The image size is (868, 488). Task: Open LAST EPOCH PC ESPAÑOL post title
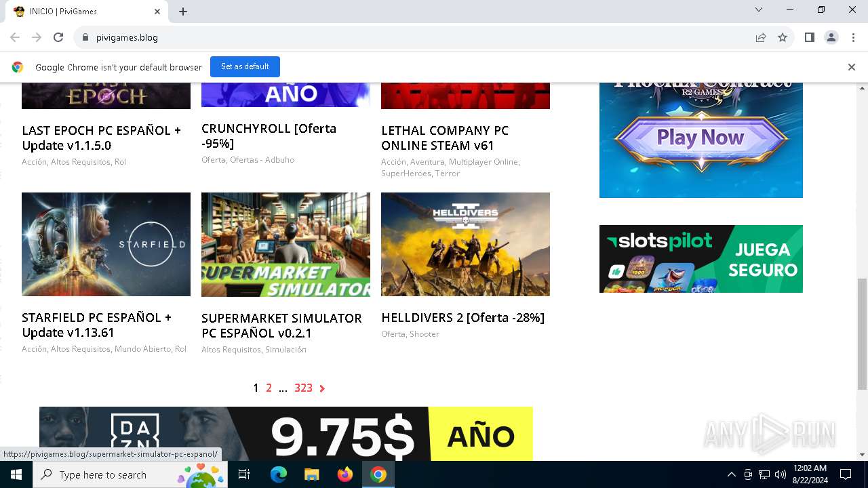pos(102,138)
